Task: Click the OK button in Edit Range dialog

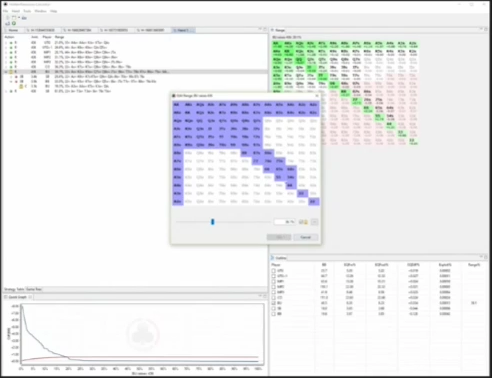Action: (279, 237)
